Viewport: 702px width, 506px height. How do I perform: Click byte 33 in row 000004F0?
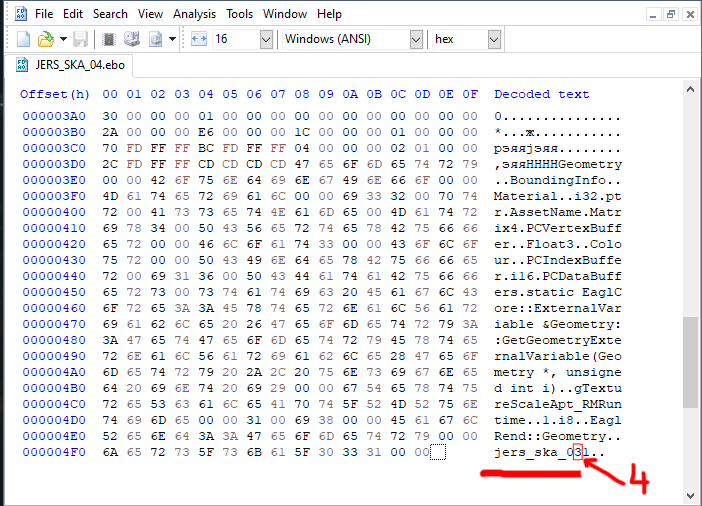pos(350,452)
